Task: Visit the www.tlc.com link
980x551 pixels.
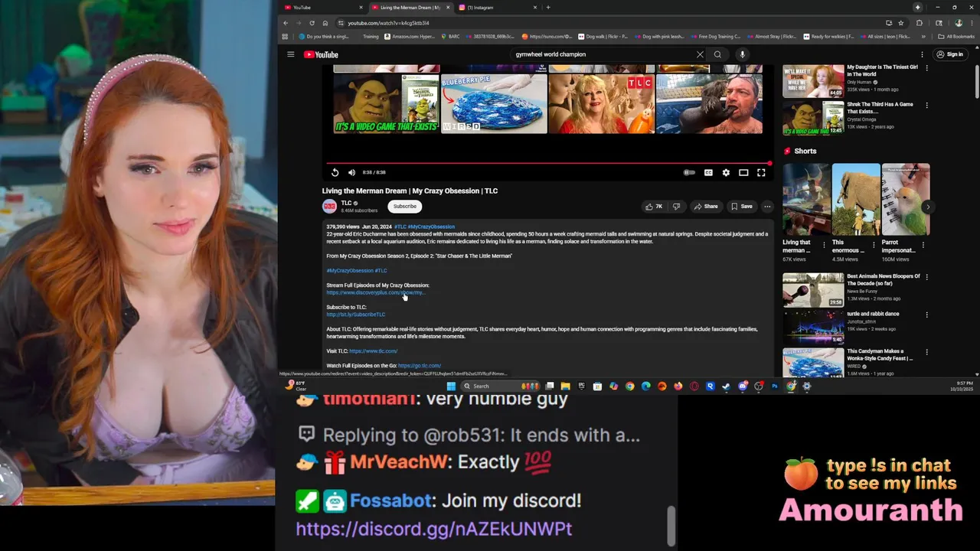Action: point(373,351)
